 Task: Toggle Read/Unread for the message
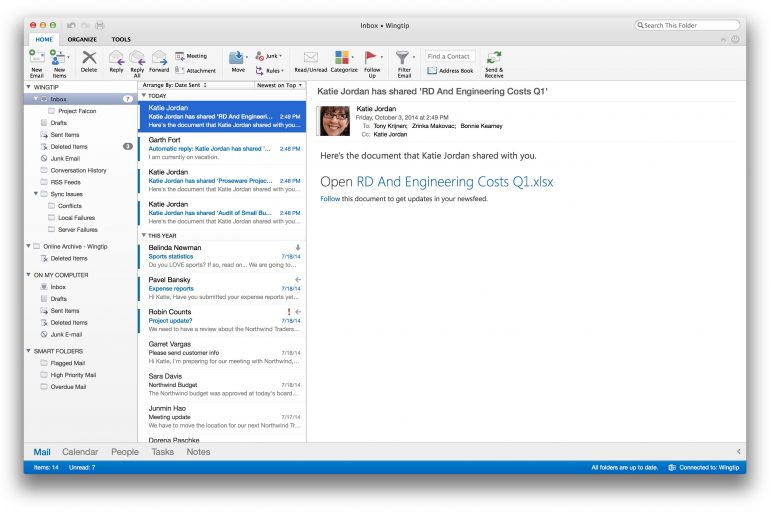pyautogui.click(x=311, y=58)
